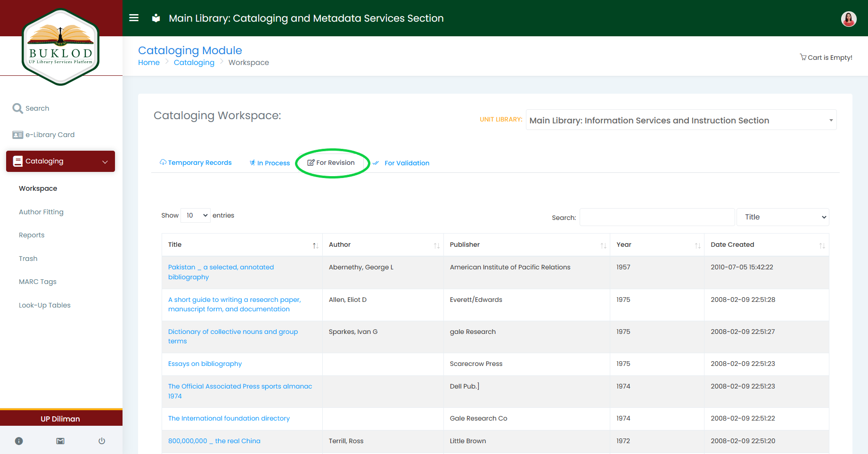Switch to the Temporary Records tab
This screenshot has height=454, width=868.
tap(196, 162)
